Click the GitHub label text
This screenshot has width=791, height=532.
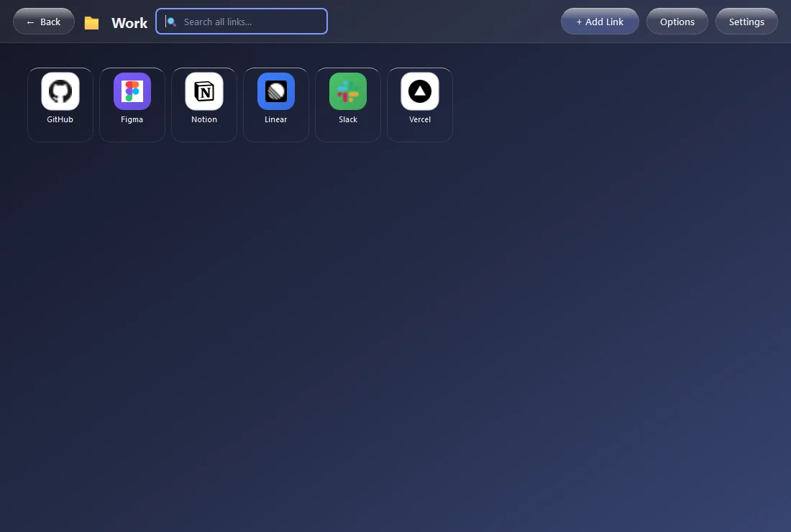60,119
